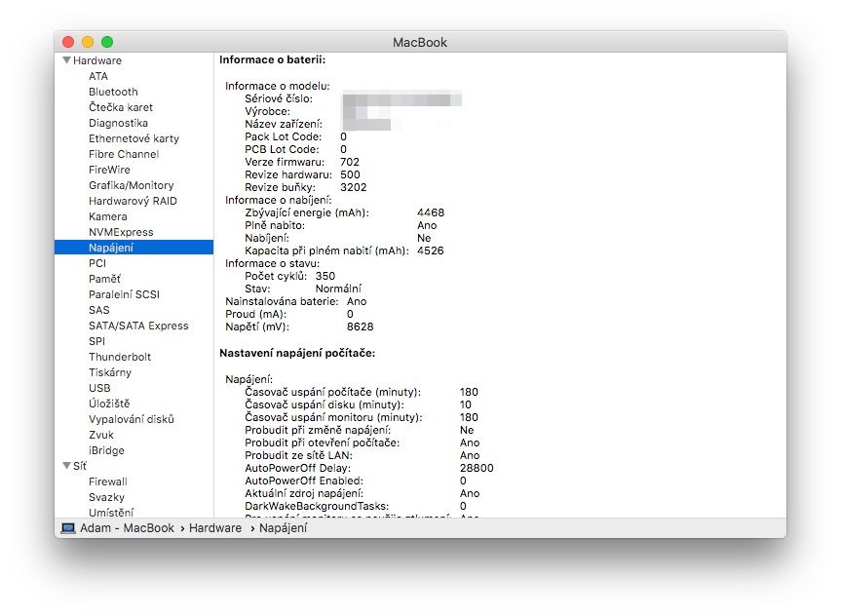This screenshot has height=616, width=841.
Task: Click the Napětí value 8628
Action: tap(360, 327)
